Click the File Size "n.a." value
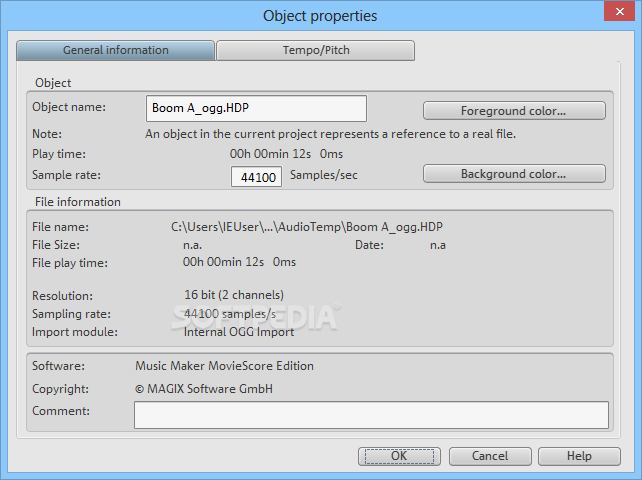Image resolution: width=642 pixels, height=480 pixels. [192, 245]
